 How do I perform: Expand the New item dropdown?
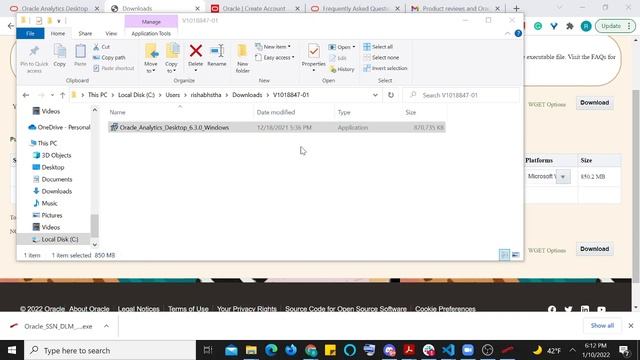click(273, 47)
